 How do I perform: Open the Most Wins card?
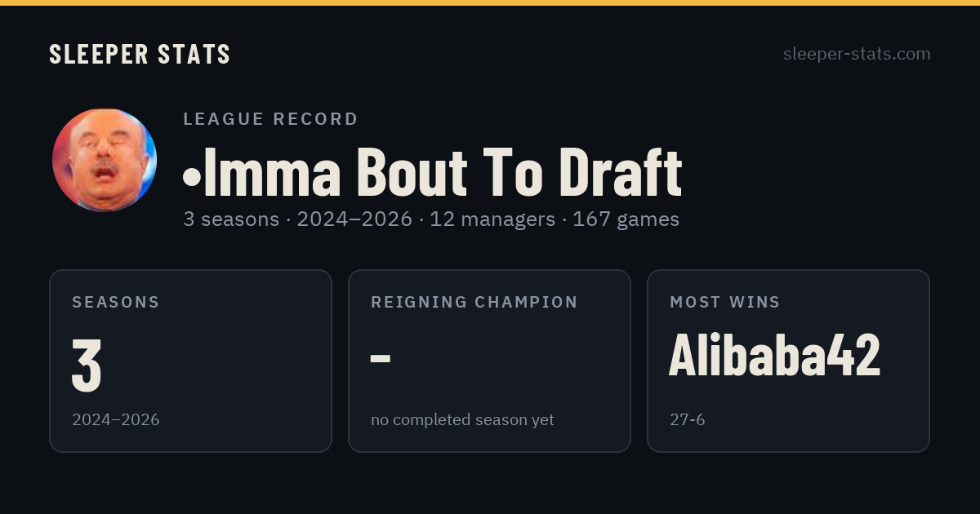tap(788, 361)
